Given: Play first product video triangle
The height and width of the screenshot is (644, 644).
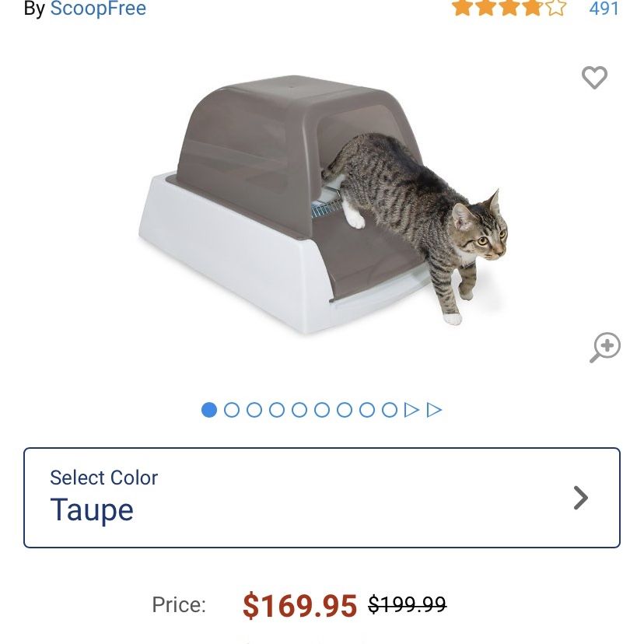Looking at the screenshot, I should [411, 410].
